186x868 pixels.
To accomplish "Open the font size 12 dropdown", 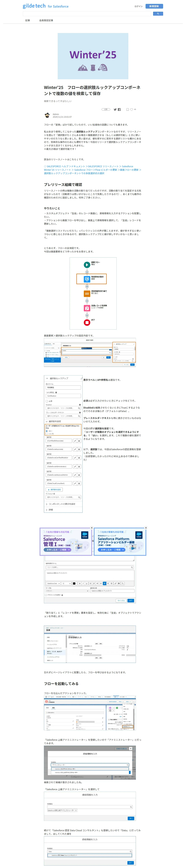I will click(x=66, y=583).
